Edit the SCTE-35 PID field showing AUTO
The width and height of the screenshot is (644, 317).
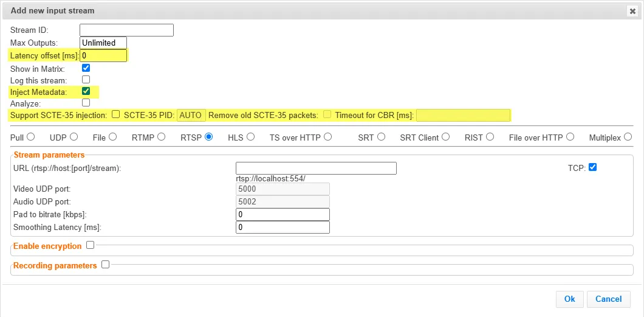pyautogui.click(x=191, y=115)
